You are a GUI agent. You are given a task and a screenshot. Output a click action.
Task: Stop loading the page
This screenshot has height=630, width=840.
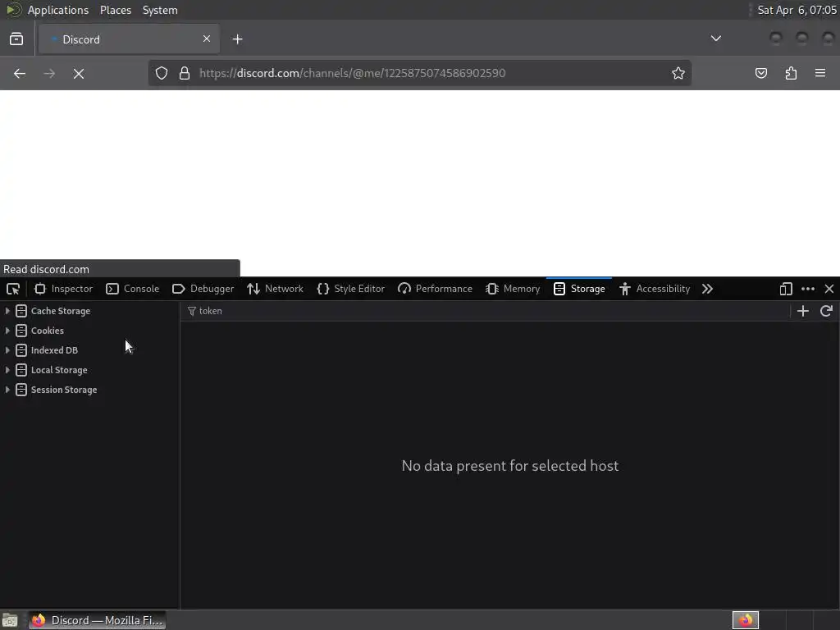79,73
